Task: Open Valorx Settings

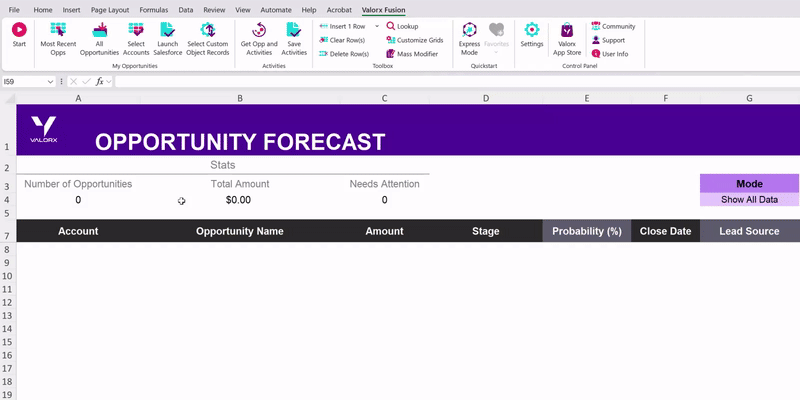Action: 532,36
